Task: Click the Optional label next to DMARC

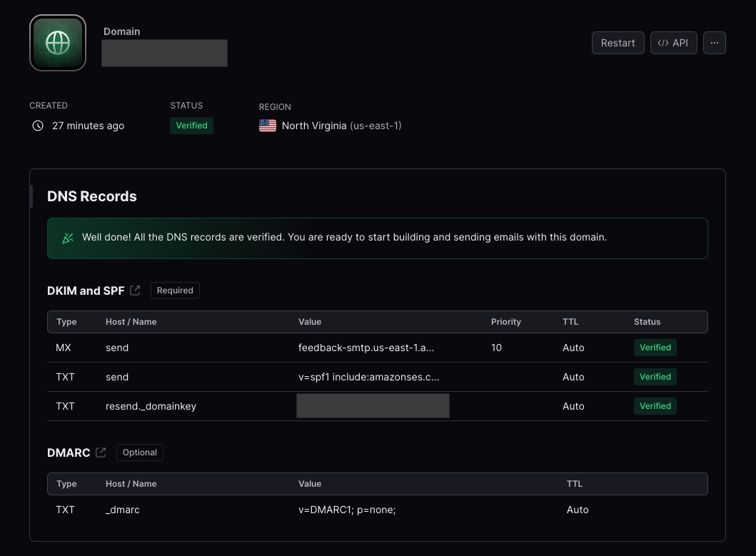Action: coord(140,452)
